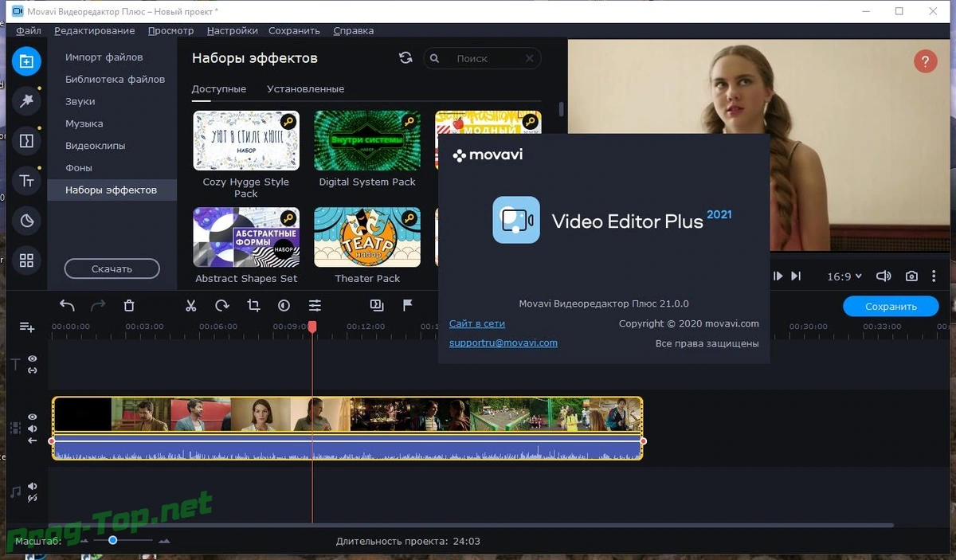This screenshot has width=956, height=560.
Task: Mute the music track speaker icon
Action: click(x=33, y=486)
